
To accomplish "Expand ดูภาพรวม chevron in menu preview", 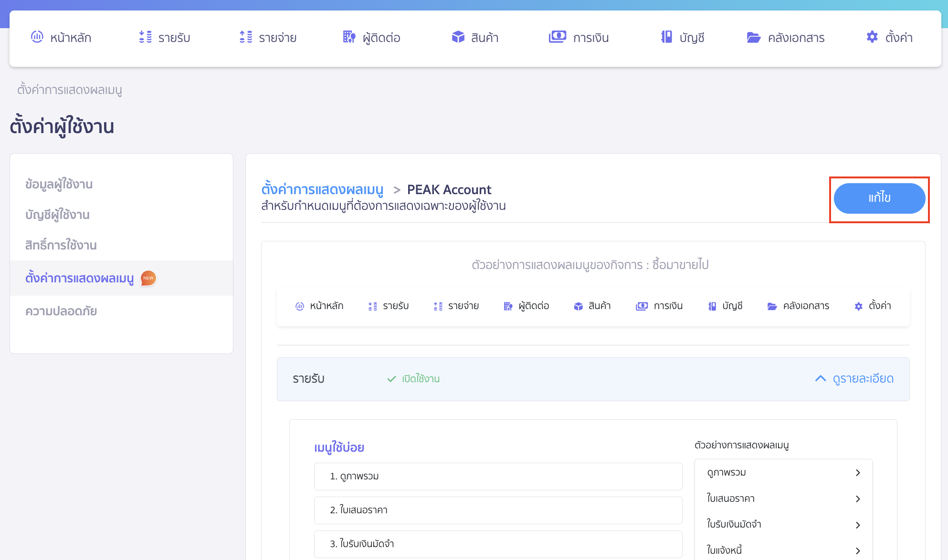I will (x=858, y=473).
